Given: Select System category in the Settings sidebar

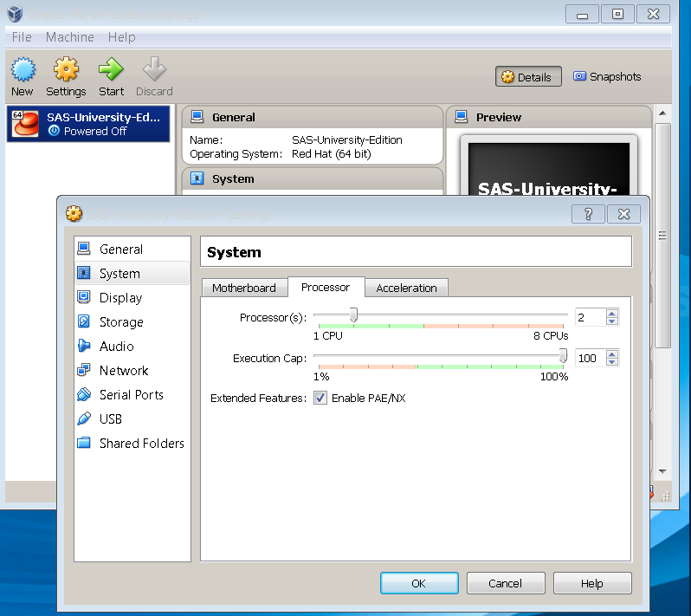Looking at the screenshot, I should tap(132, 274).
